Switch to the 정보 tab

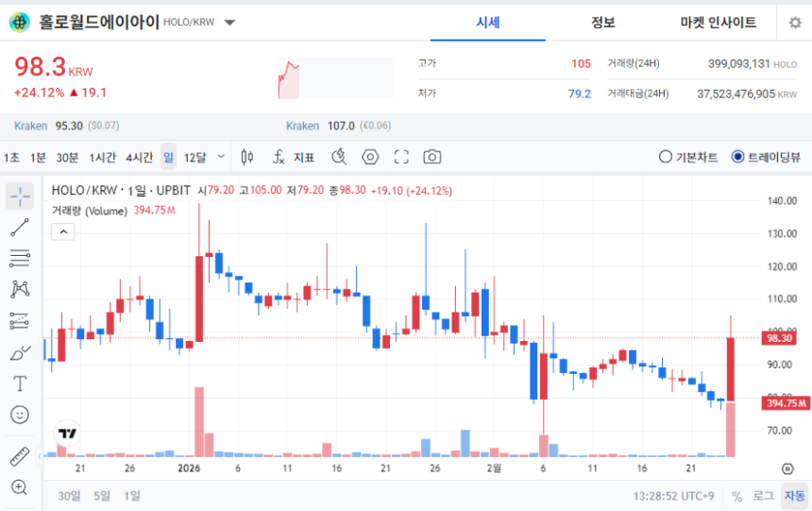click(602, 23)
